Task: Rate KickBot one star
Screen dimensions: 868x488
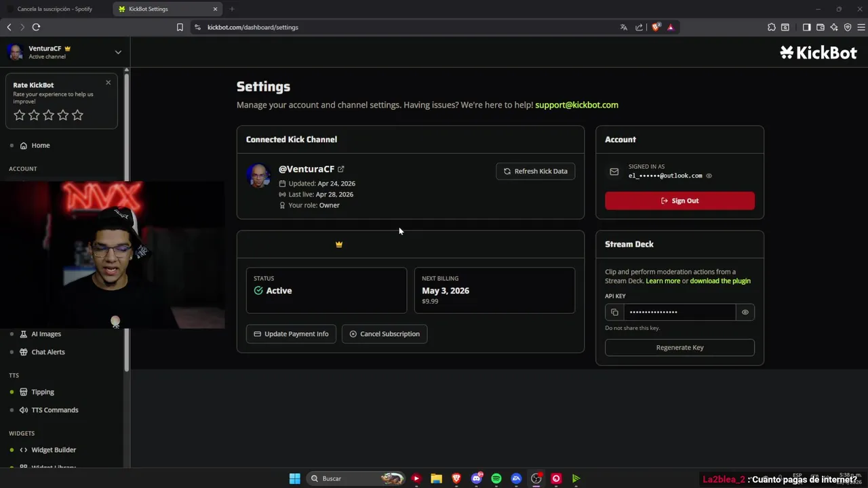Action: [x=20, y=115]
